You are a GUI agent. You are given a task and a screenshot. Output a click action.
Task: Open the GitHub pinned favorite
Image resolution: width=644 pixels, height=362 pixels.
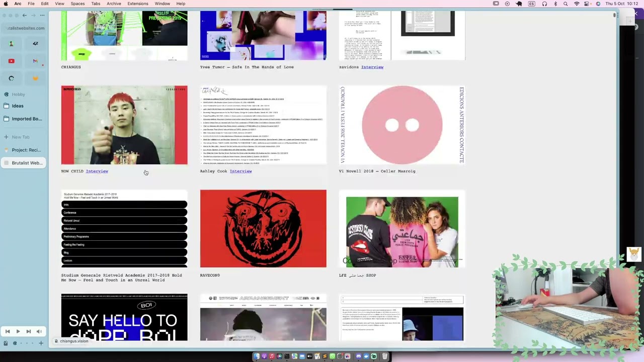[11, 78]
